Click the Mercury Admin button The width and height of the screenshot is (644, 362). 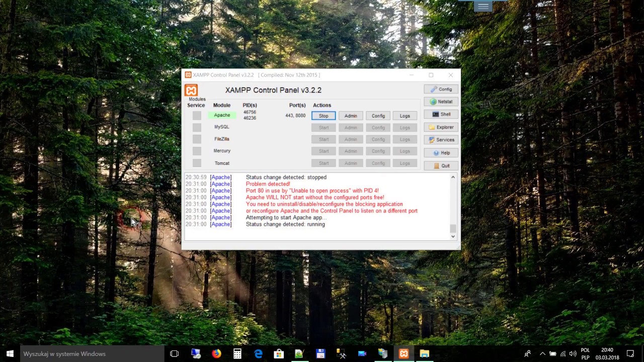[351, 151]
